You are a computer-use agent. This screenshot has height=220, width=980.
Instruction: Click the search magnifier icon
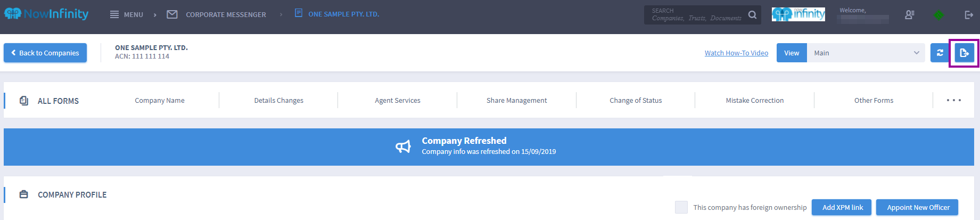tap(752, 15)
